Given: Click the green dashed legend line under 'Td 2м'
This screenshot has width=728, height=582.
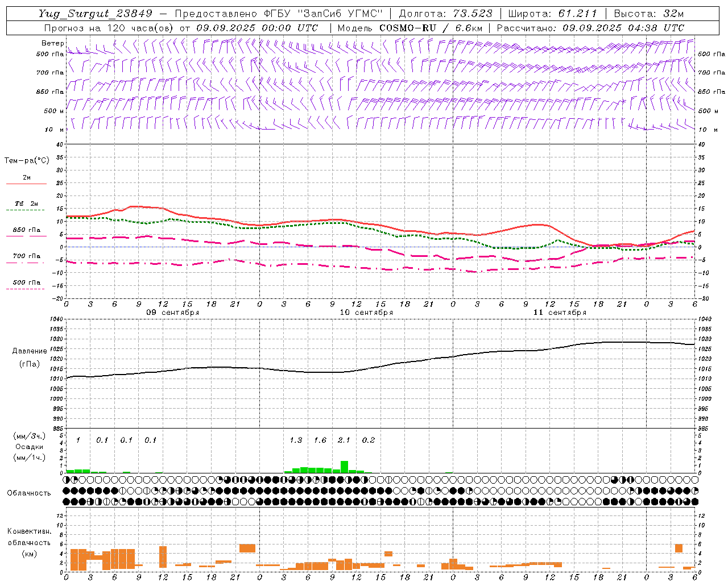Looking at the screenshot, I should pyautogui.click(x=26, y=210).
